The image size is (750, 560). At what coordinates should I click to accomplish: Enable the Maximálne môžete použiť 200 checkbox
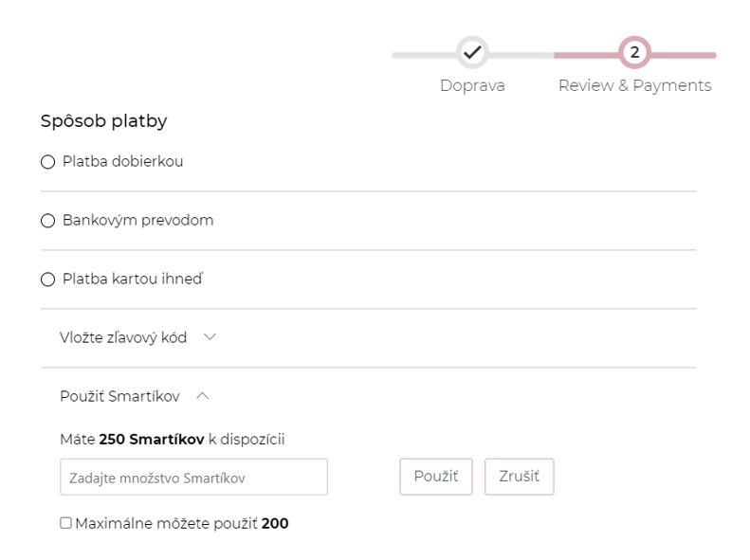click(x=66, y=523)
